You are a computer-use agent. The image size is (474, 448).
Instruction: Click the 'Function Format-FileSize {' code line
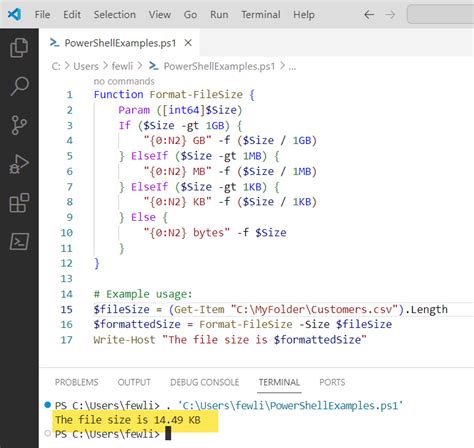[174, 95]
